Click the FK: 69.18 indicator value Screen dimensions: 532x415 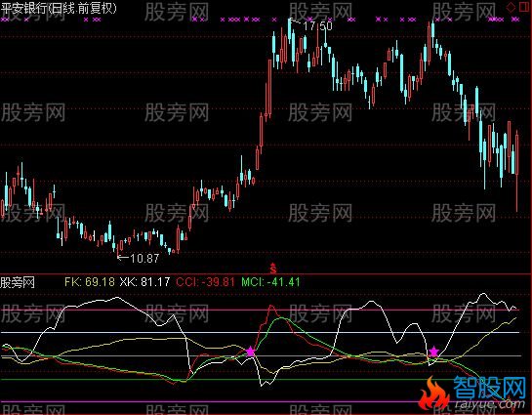[x=90, y=281]
